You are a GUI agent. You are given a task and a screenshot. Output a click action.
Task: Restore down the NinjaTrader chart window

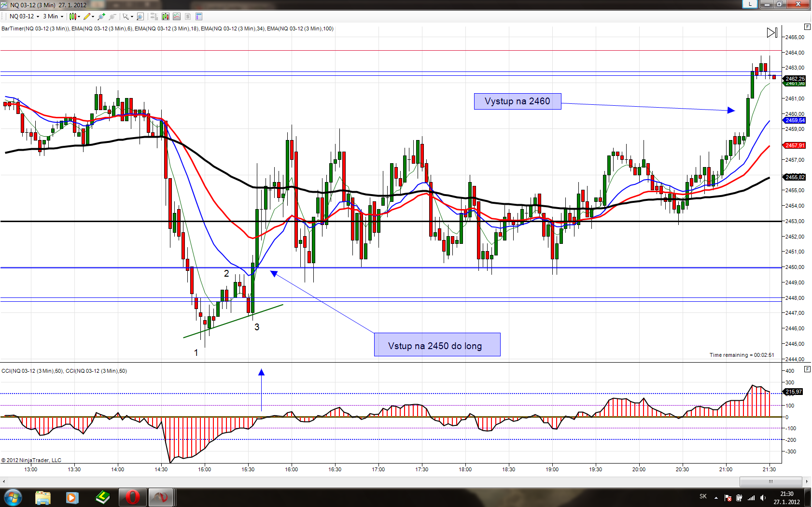pyautogui.click(x=780, y=4)
